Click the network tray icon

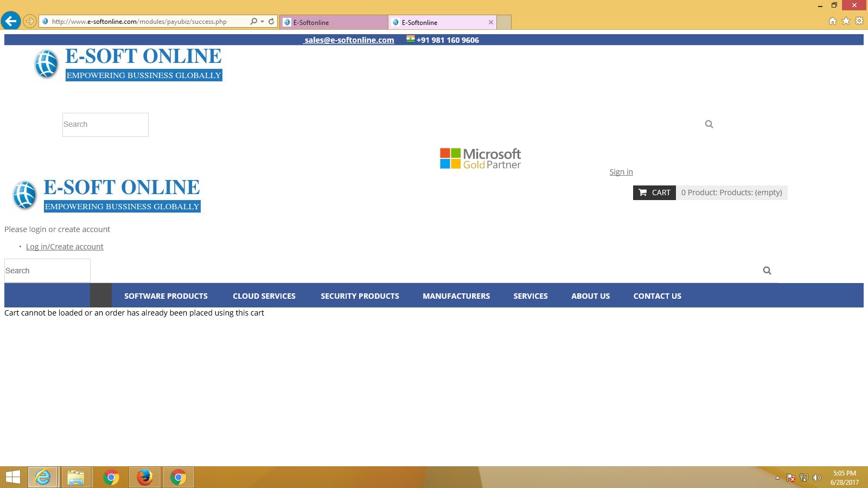pos(804,478)
